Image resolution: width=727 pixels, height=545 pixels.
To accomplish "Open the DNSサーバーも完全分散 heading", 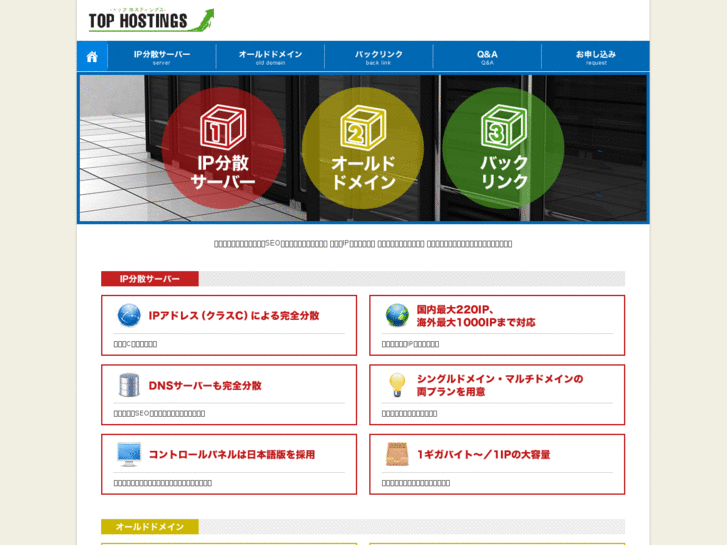I will [x=205, y=385].
